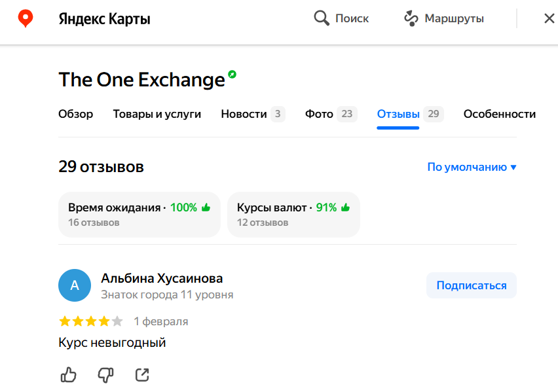The image size is (558, 392).
Task: Open Альбина Хусаинова's profile name link
Action: pos(162,278)
